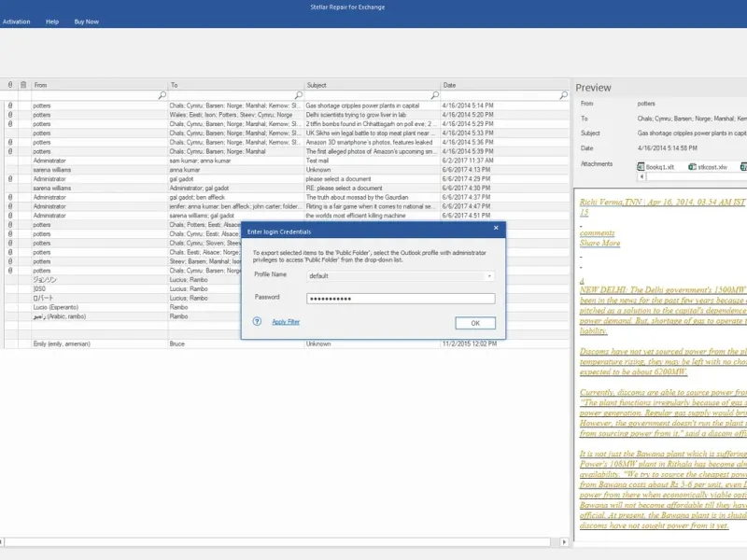The height and width of the screenshot is (560, 747).
Task: Close the Enter login Credentials dialog
Action: [x=496, y=228]
